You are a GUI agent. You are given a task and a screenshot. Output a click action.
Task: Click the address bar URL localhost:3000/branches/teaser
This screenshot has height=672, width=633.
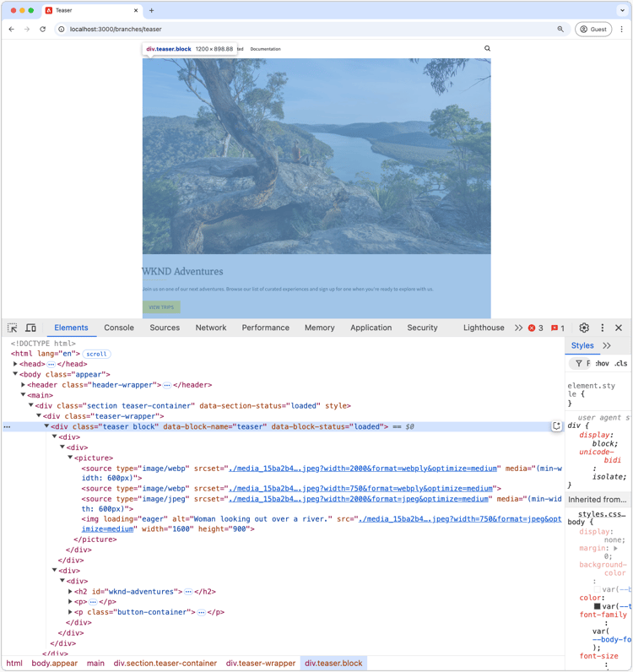point(116,30)
